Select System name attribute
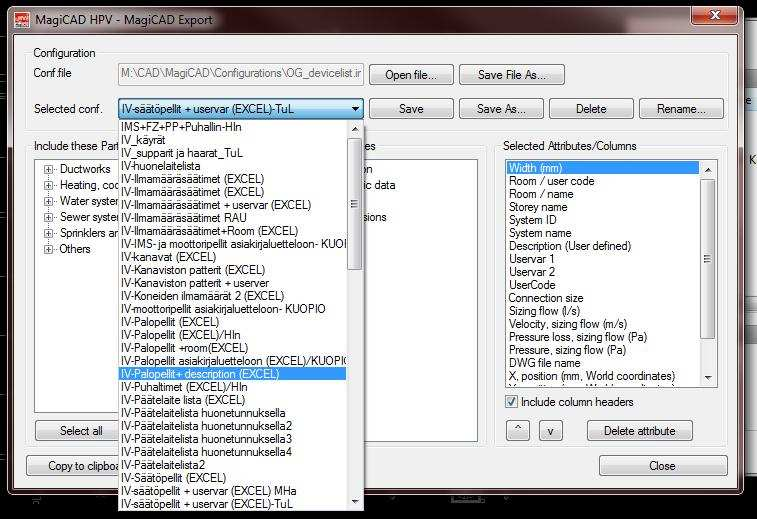The height and width of the screenshot is (519, 757). pyautogui.click(x=603, y=233)
